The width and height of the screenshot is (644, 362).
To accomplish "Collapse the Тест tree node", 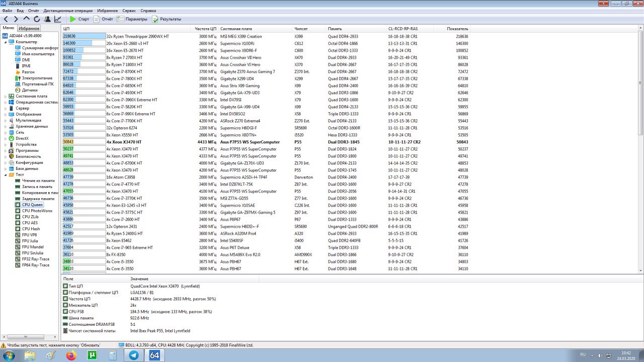I will coord(6,174).
